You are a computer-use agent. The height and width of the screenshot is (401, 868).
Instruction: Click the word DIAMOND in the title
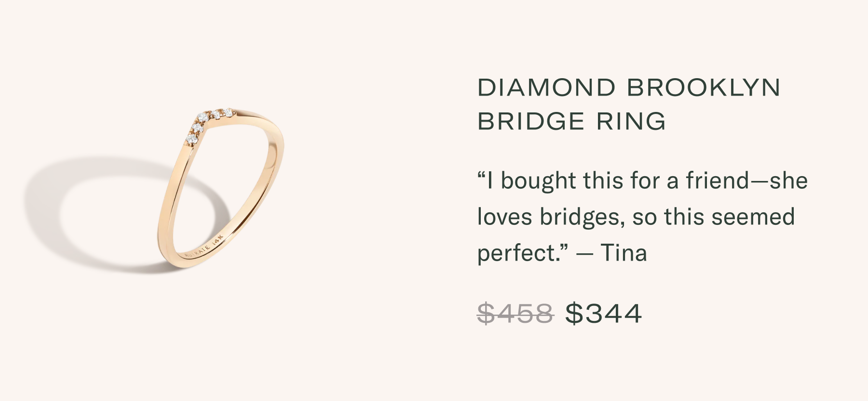[x=546, y=88]
